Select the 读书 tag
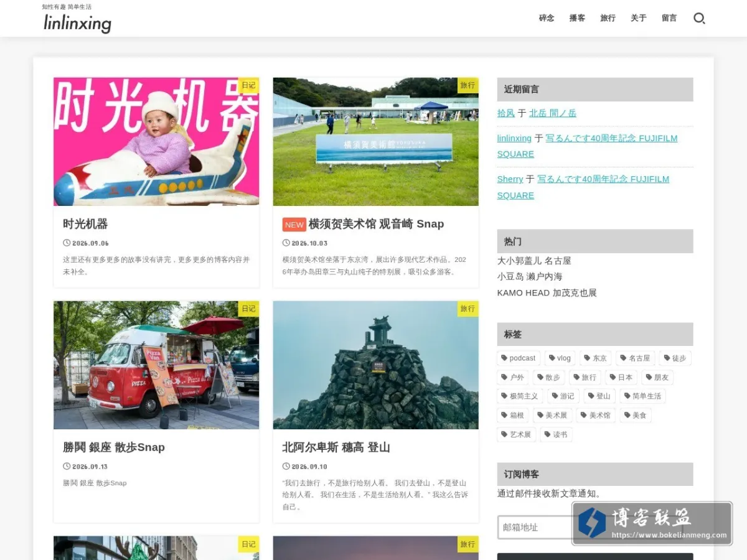 (556, 435)
